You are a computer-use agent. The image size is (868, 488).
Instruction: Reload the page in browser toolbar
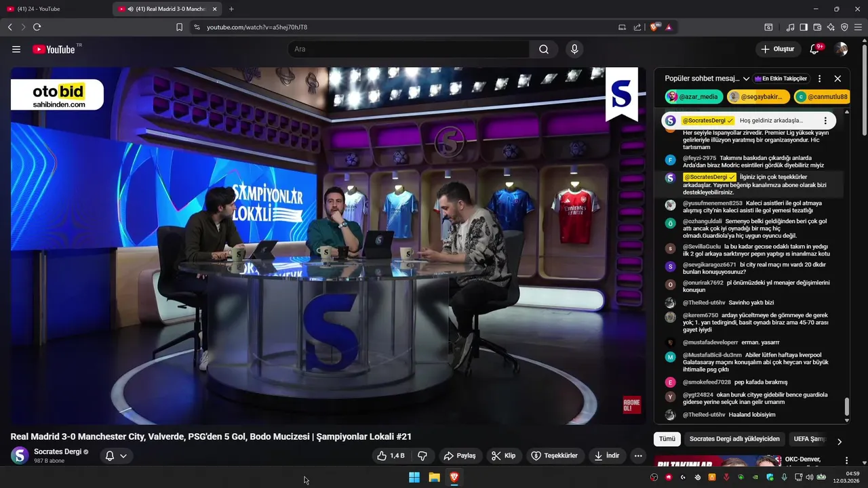37,27
